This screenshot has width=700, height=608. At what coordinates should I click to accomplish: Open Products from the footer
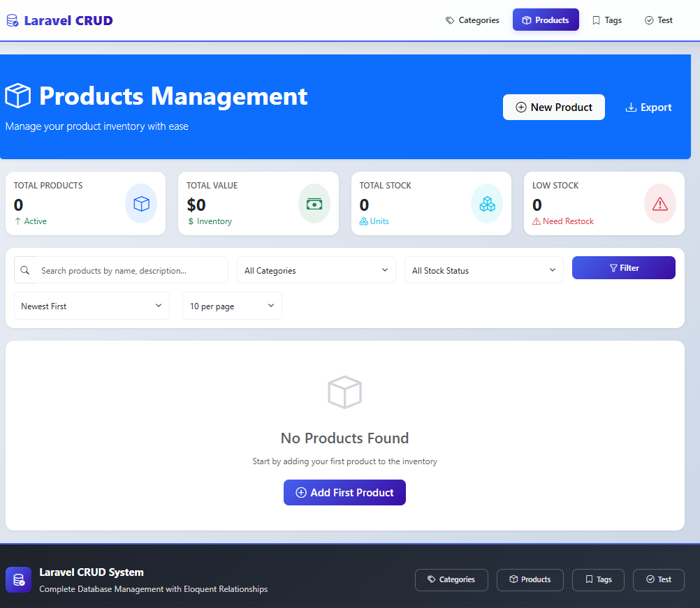(530, 579)
